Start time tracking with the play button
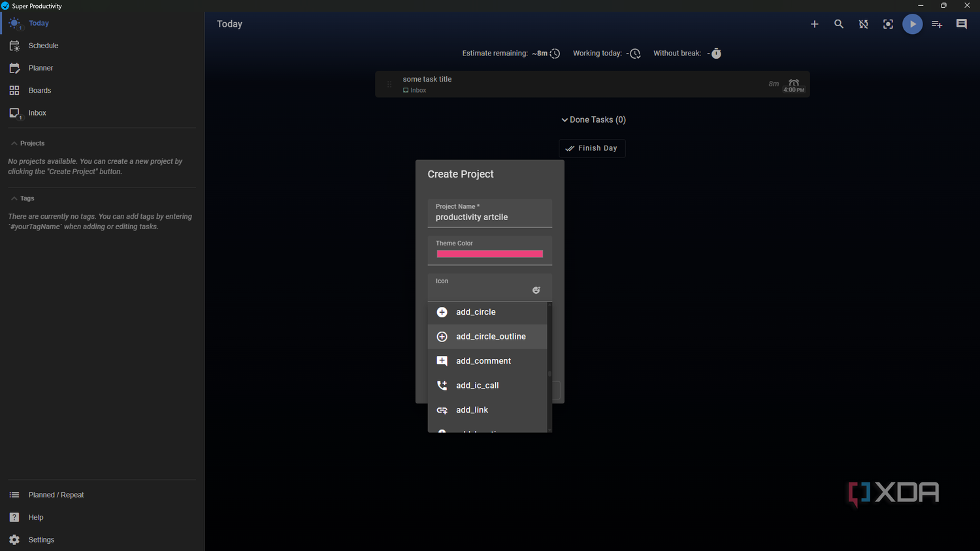The image size is (980, 551). click(x=913, y=24)
